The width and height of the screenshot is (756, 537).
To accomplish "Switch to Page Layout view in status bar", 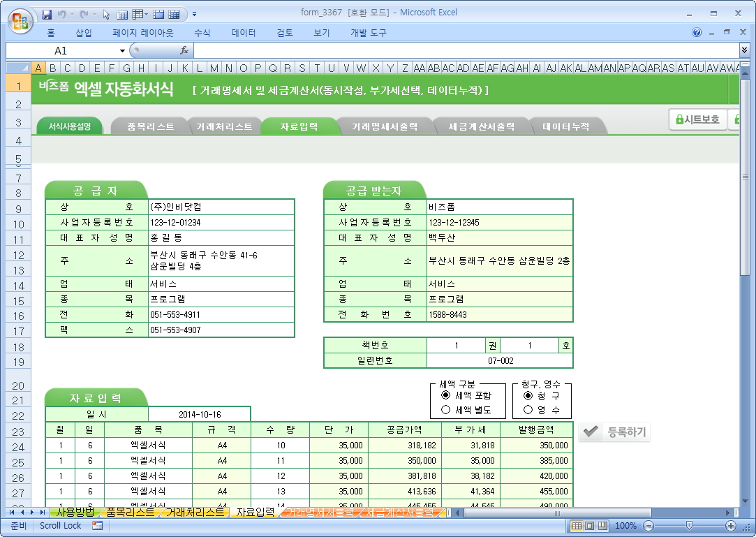I will tap(589, 525).
